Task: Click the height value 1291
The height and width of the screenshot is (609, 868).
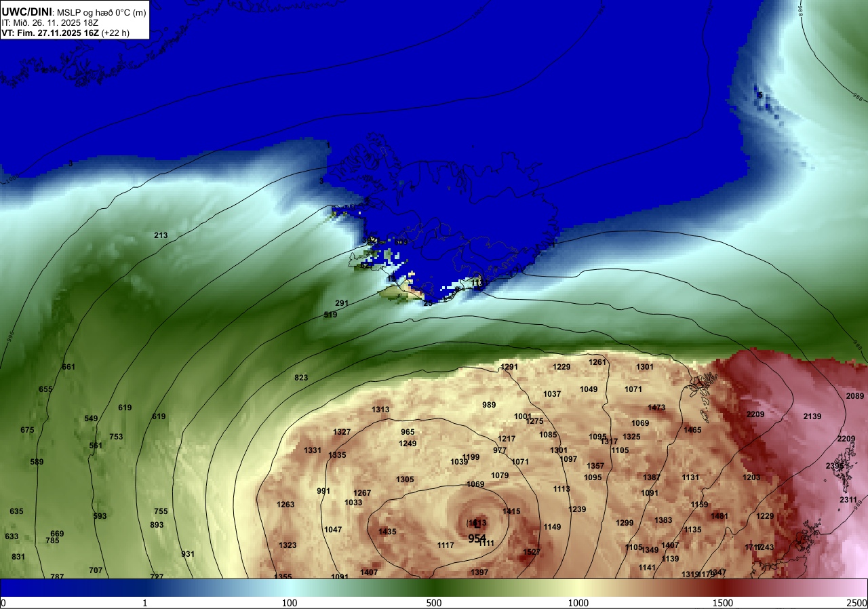Action: point(509,367)
